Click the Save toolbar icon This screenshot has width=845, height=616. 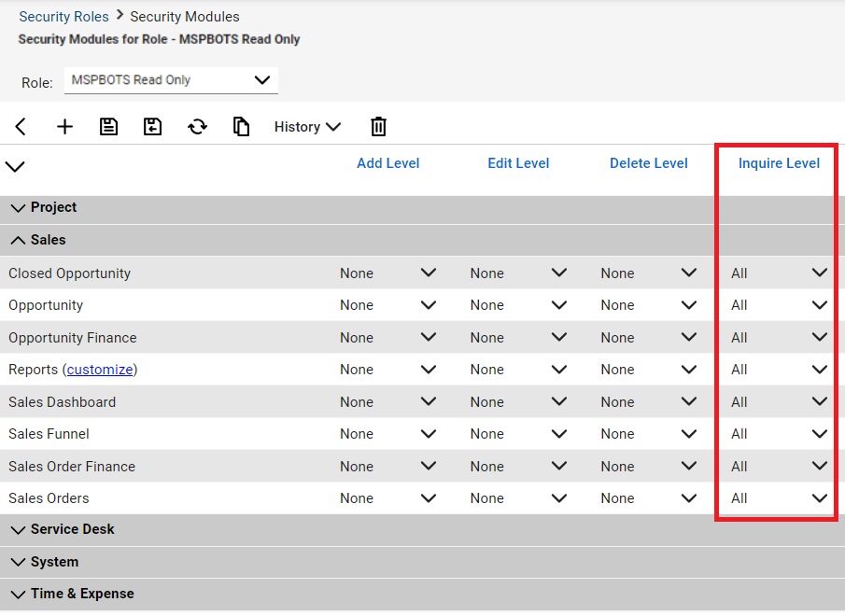tap(108, 126)
